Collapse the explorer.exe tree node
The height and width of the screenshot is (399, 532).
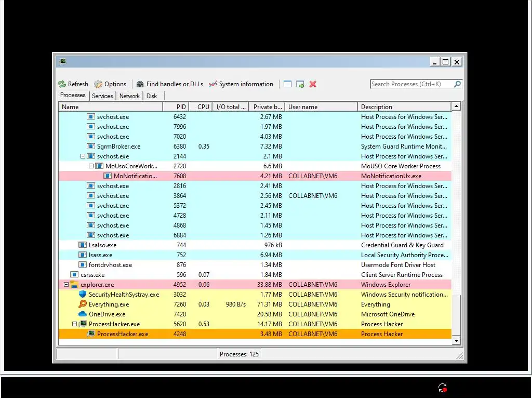[x=66, y=285]
